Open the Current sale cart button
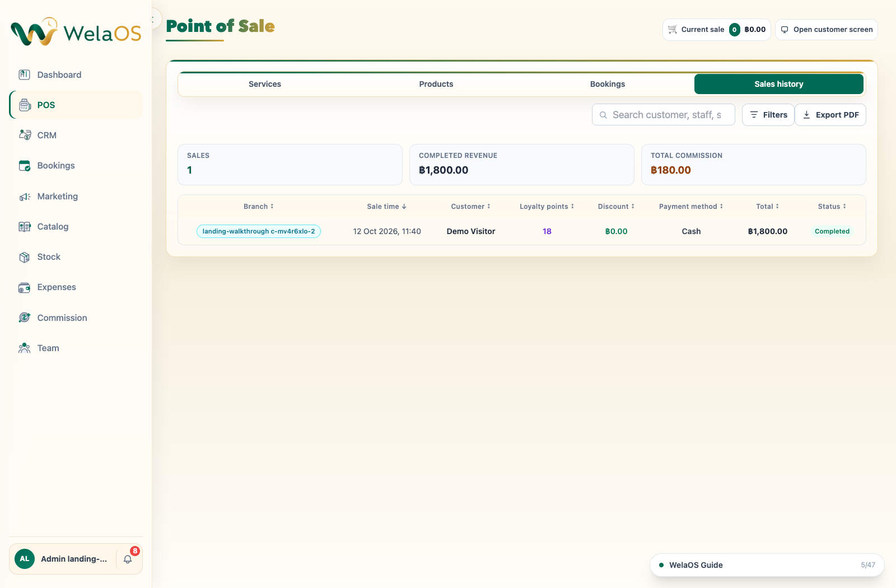Viewport: 896px width, 588px height. (717, 30)
